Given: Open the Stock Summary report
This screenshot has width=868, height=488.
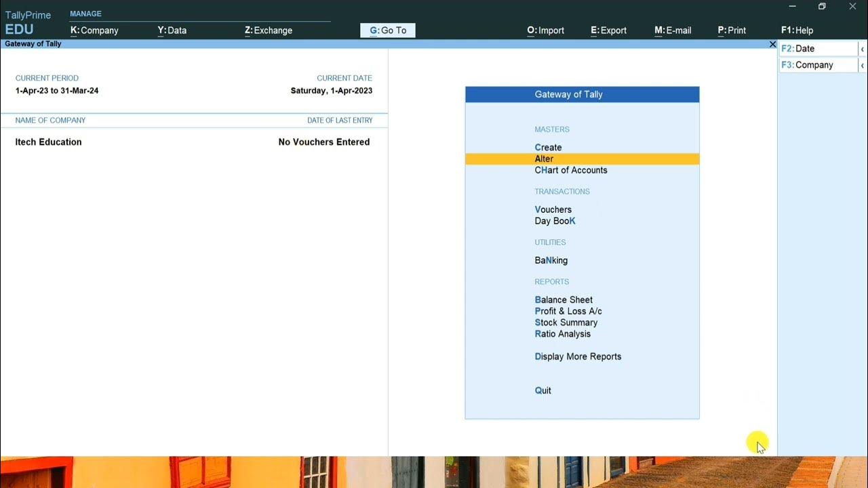Looking at the screenshot, I should coord(566,323).
